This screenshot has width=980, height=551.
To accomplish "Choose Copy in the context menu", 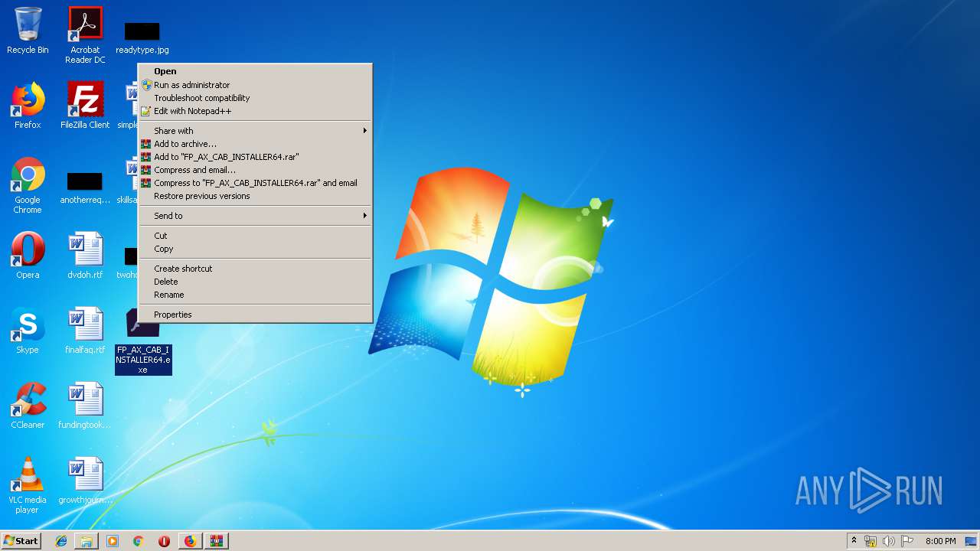I will (x=255, y=249).
